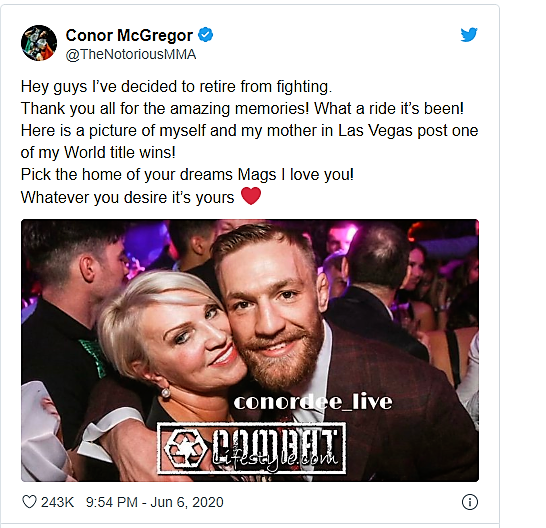
Task: Click "Pick the home of your dreams Mags" line
Action: [187, 174]
